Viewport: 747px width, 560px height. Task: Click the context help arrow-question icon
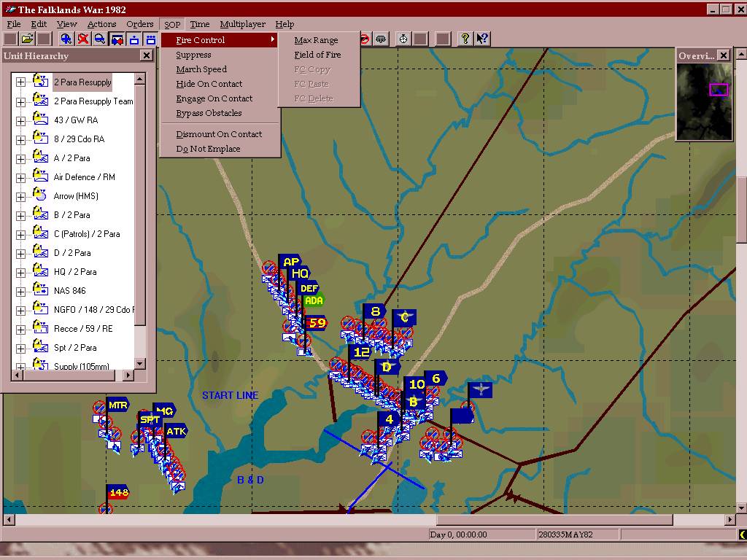(481, 39)
